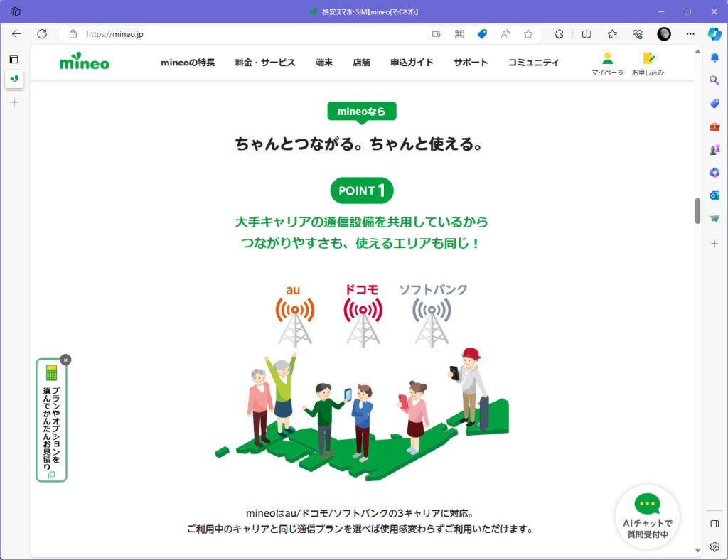
Task: Open sidebar settings gear
Action: click(714, 546)
